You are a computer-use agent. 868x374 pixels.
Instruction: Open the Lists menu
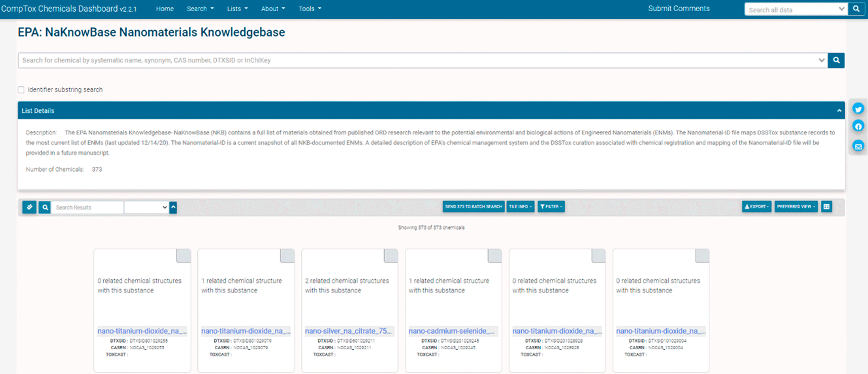pyautogui.click(x=237, y=9)
